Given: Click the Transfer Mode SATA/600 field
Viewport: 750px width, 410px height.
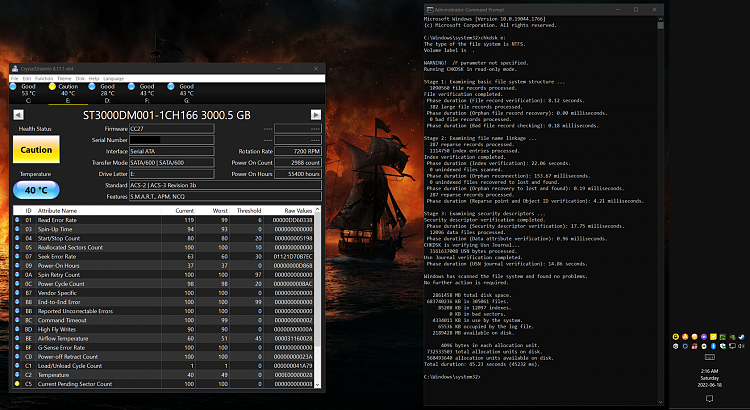Looking at the screenshot, I should [172, 163].
